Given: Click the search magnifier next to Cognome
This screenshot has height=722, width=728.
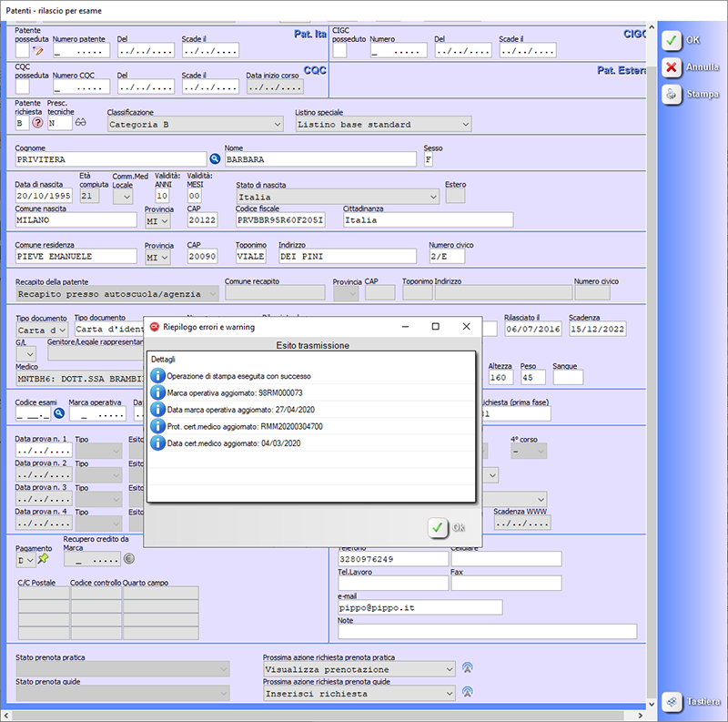Looking at the screenshot, I should 216,159.
